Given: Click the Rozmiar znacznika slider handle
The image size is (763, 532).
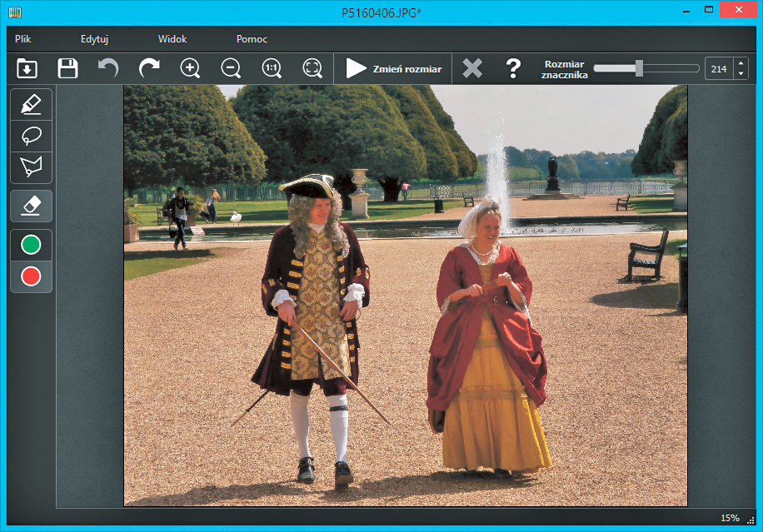Looking at the screenshot, I should point(639,68).
